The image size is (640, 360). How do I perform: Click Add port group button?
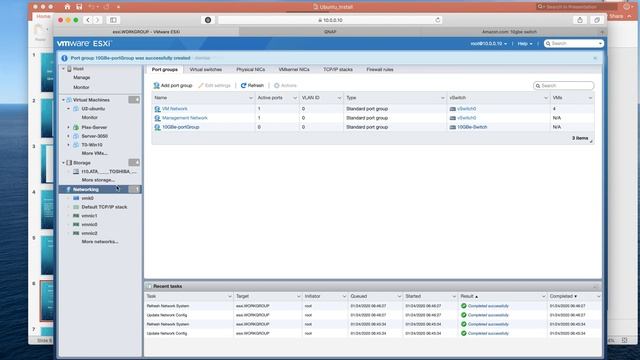173,86
